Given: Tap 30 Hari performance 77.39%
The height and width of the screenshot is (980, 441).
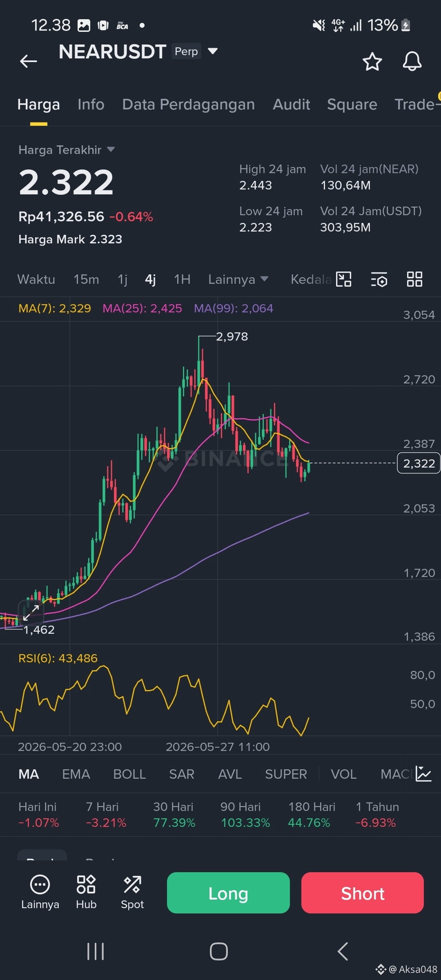Looking at the screenshot, I should (x=174, y=822).
